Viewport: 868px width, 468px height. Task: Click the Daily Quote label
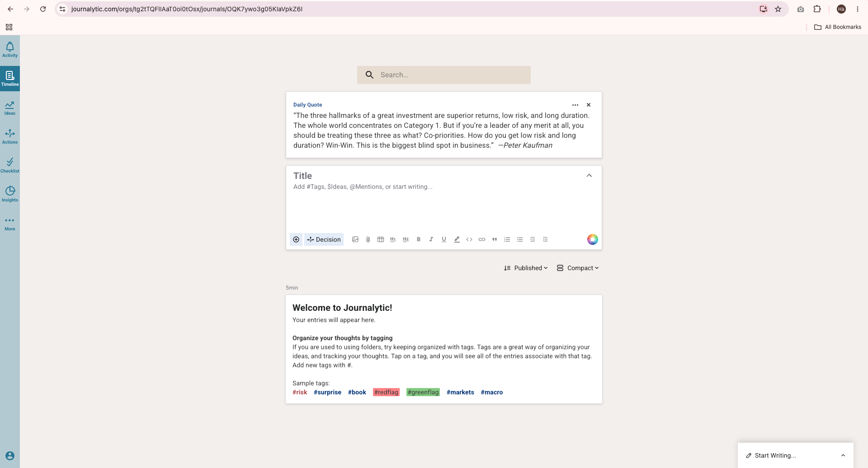307,105
